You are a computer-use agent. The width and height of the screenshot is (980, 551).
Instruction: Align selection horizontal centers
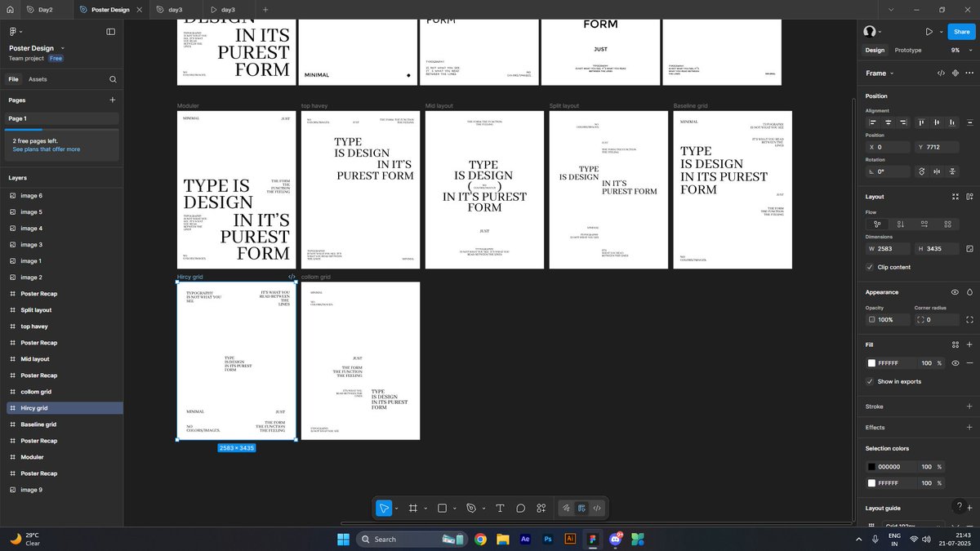[x=888, y=122]
